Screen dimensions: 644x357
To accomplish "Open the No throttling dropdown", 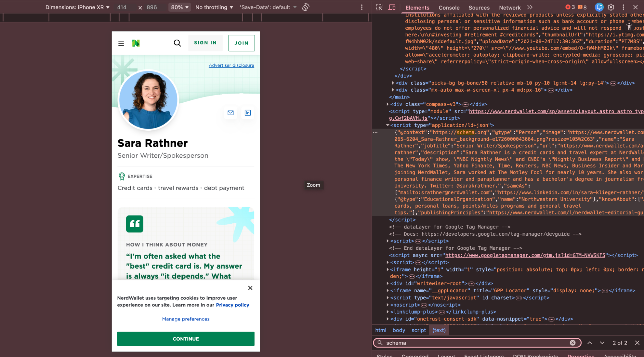I will coord(214,7).
